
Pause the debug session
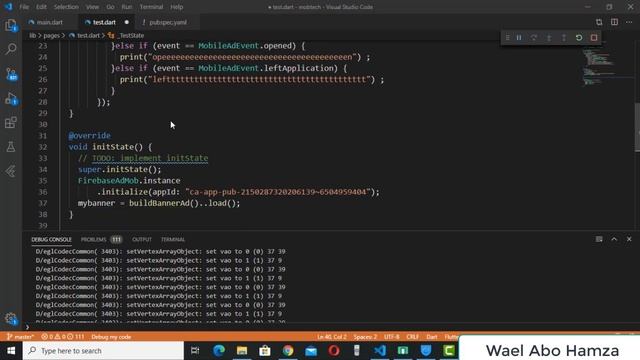click(519, 38)
